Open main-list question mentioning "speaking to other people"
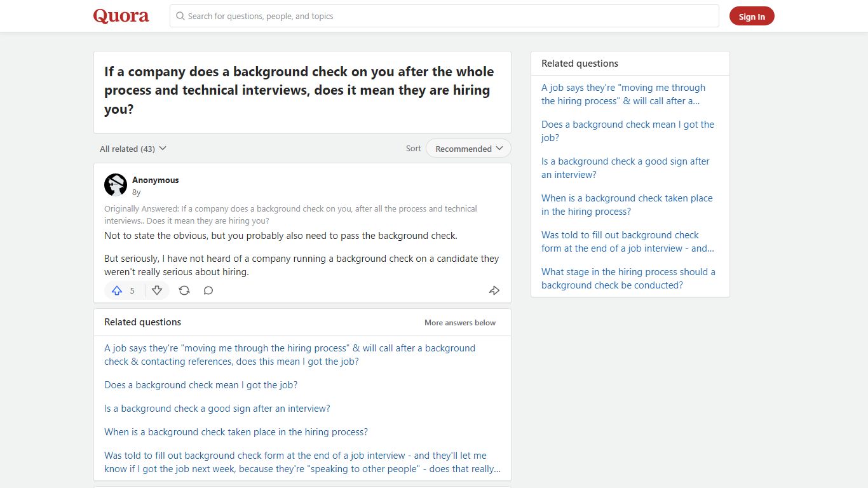Screen dimensions: 868x488 [x=302, y=462]
